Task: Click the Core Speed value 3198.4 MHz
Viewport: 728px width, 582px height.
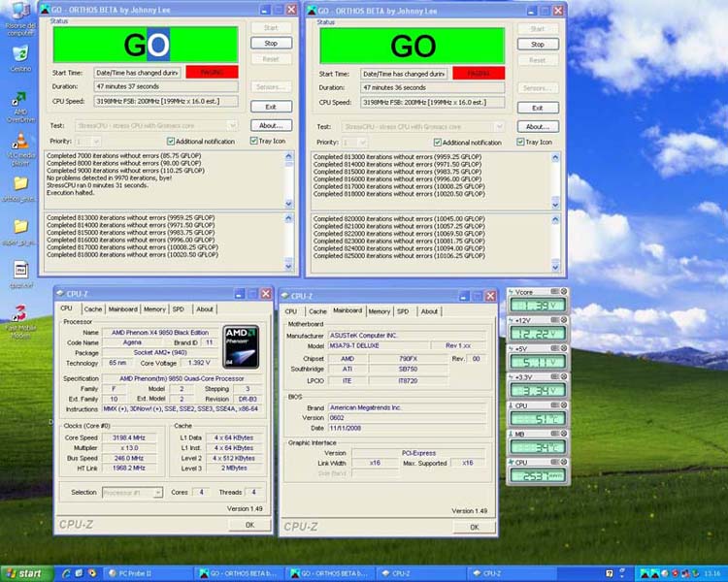Action: click(129, 437)
